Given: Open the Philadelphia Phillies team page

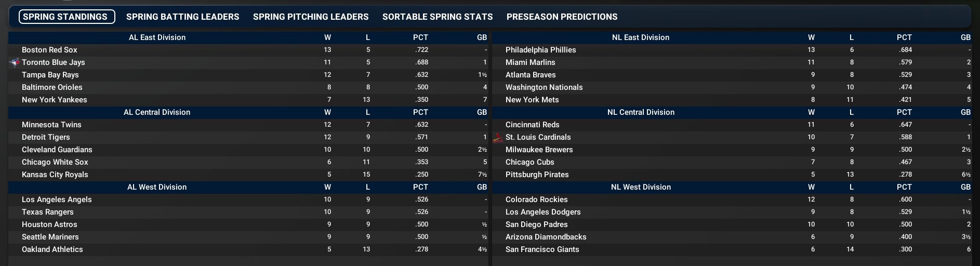Looking at the screenshot, I should click(540, 50).
